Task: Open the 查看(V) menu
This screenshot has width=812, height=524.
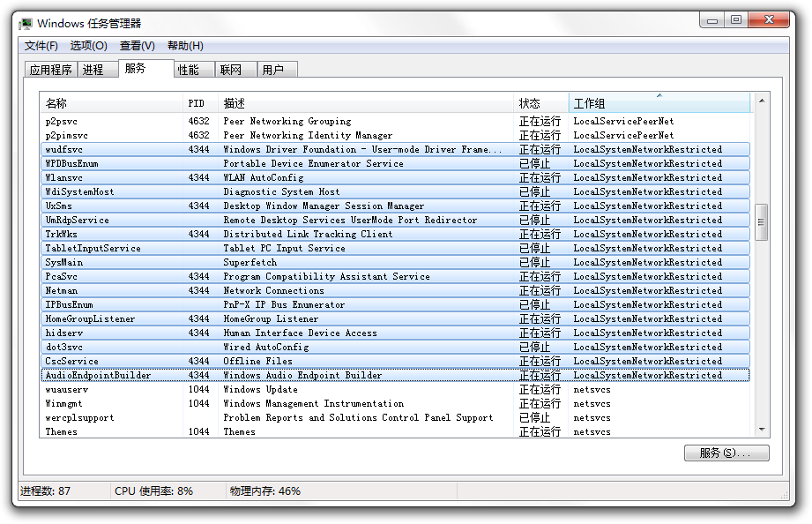Action: pyautogui.click(x=137, y=46)
